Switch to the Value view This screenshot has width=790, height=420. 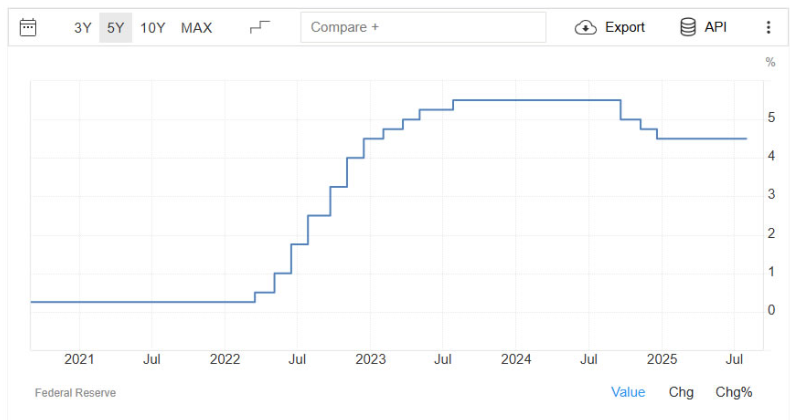coord(628,392)
